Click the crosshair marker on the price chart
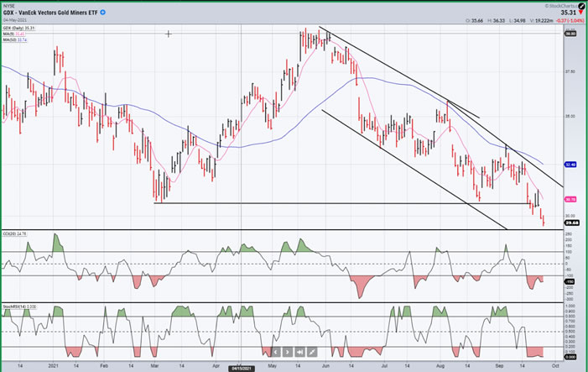 point(169,34)
